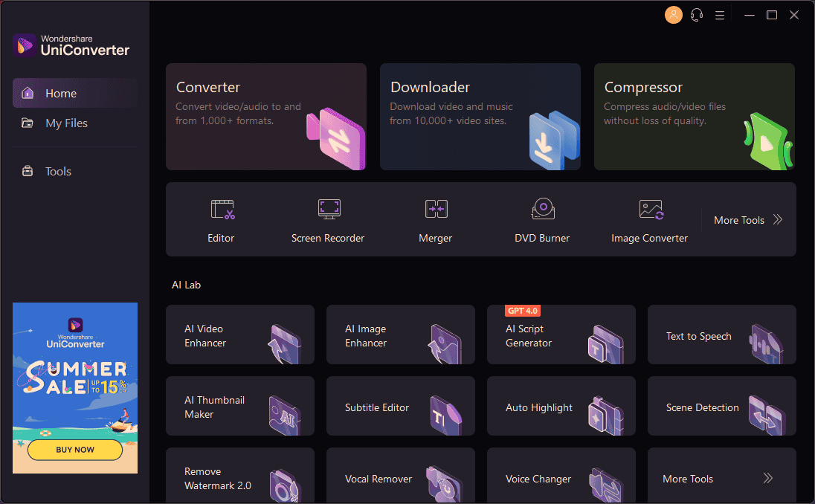Viewport: 815px width, 504px height.
Task: Open the AI Script Generator label
Action: (x=528, y=336)
